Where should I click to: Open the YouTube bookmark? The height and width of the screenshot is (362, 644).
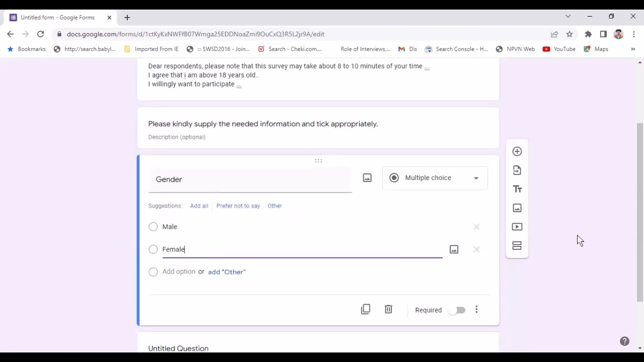559,49
